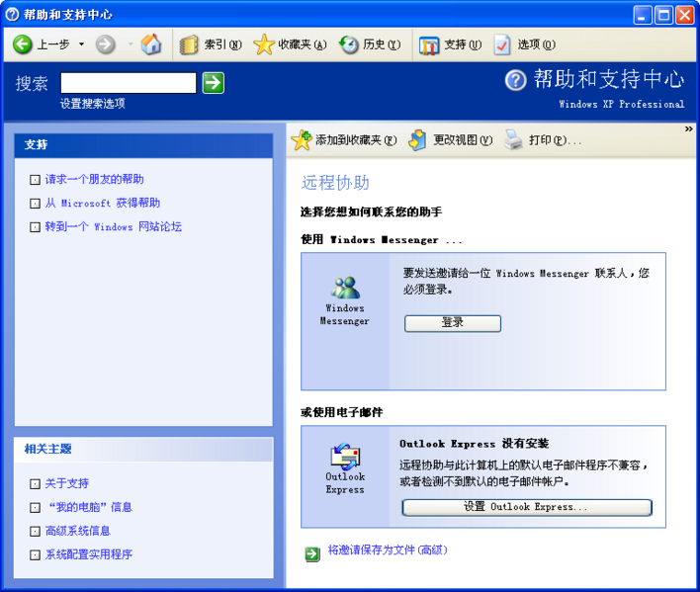Click the 登录 sign-in button
This screenshot has height=592, width=700.
[x=453, y=323]
